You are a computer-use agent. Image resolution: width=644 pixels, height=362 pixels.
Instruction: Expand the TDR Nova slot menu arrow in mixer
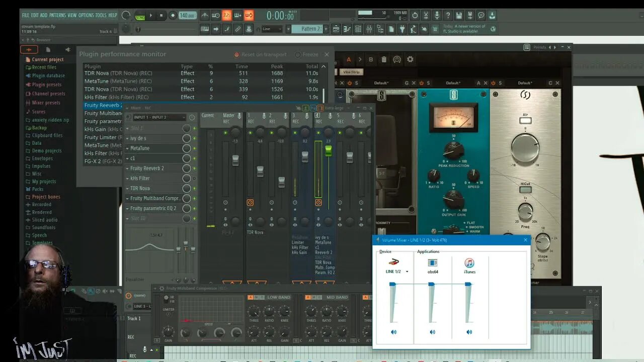[x=128, y=189]
